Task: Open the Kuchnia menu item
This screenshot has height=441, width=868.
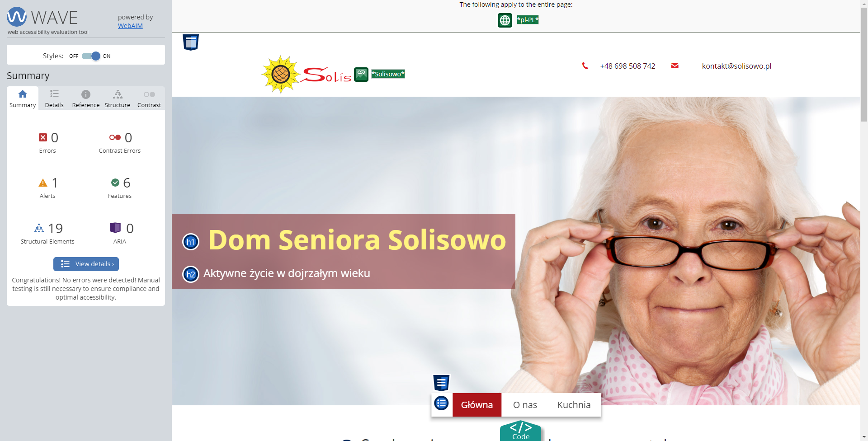Action: pos(574,405)
